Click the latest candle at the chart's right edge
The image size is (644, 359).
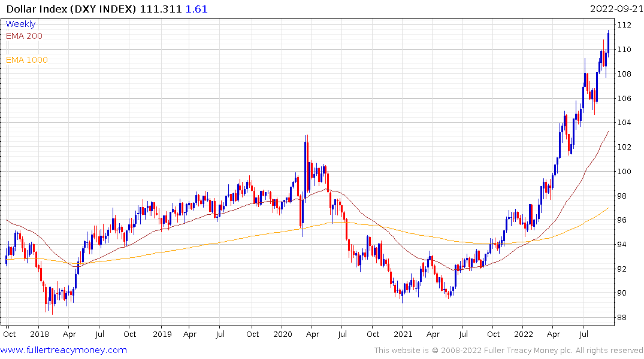[x=608, y=42]
